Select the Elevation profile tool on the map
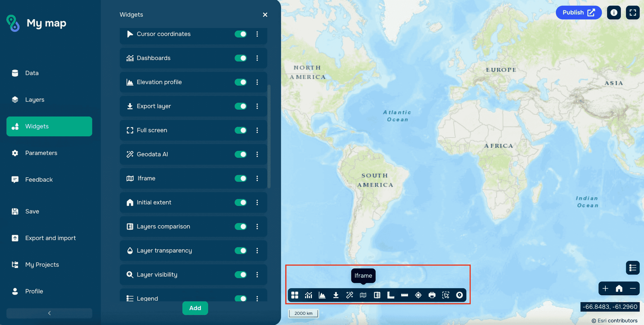644x325 pixels. (322, 295)
